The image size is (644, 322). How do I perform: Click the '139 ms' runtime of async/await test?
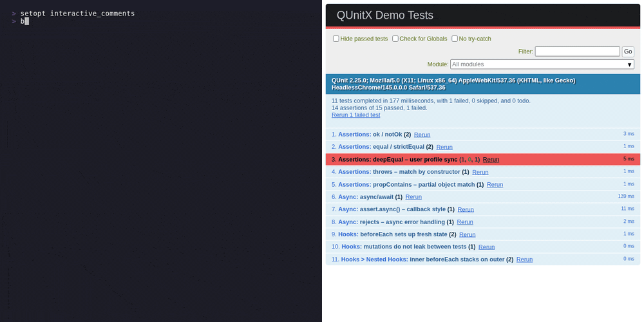(626, 196)
